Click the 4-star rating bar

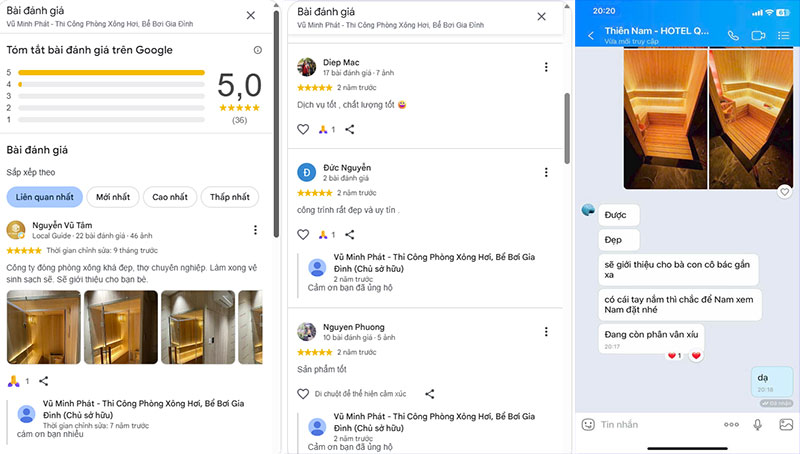pos(111,84)
